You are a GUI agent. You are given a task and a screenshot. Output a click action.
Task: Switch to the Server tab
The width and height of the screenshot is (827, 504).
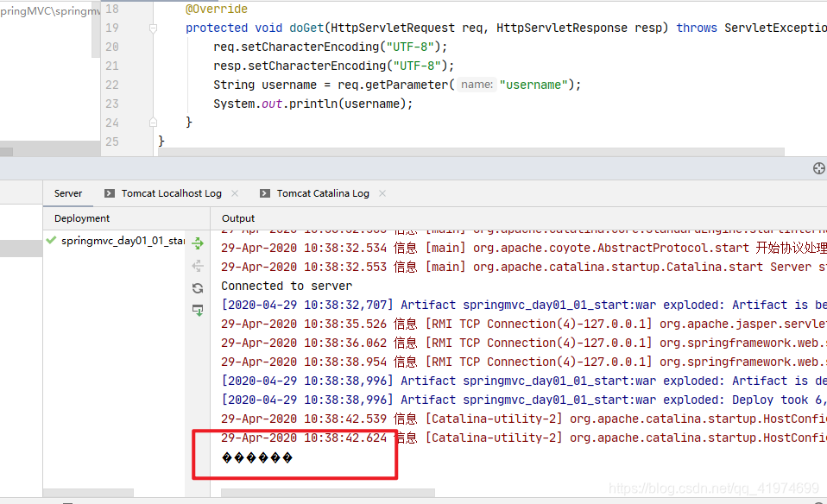[x=68, y=193]
